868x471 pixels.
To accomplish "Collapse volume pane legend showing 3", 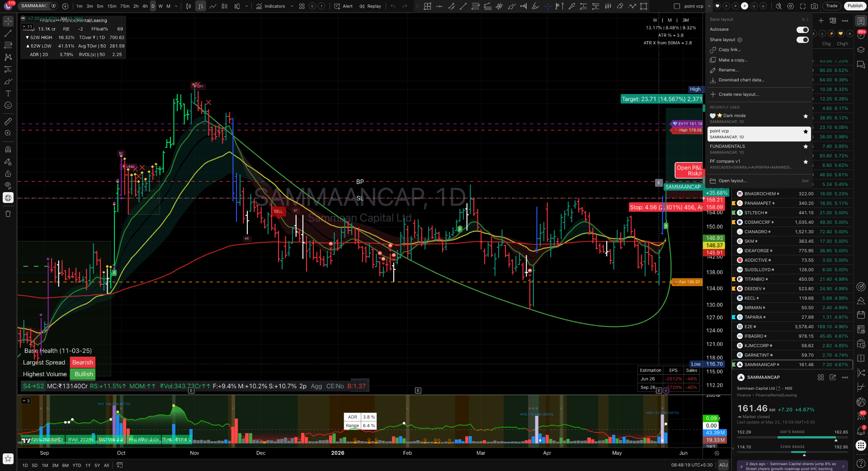I will click(25, 400).
